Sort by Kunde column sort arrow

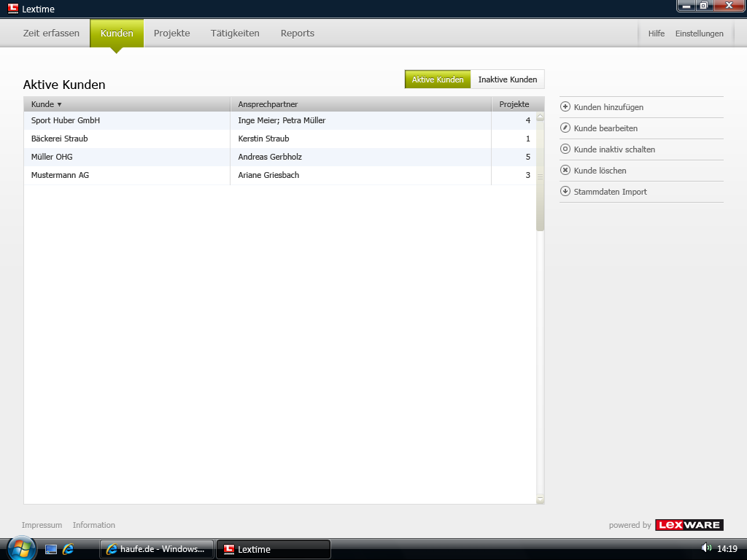pyautogui.click(x=60, y=104)
